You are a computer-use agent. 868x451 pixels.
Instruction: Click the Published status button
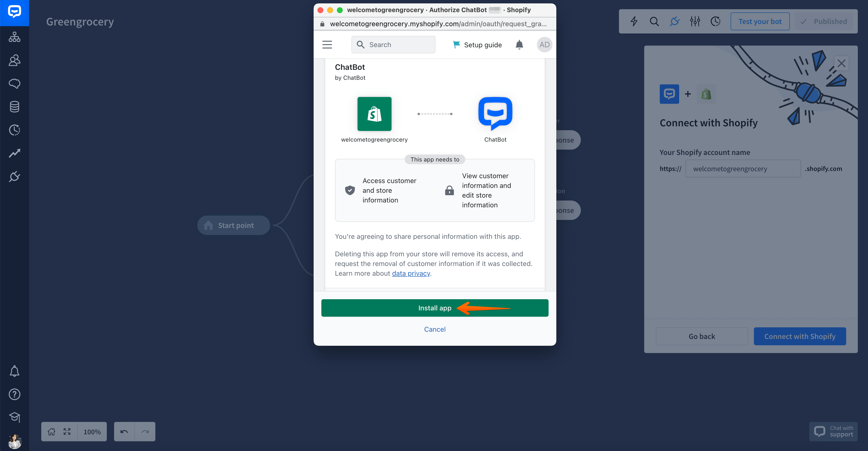coord(824,22)
